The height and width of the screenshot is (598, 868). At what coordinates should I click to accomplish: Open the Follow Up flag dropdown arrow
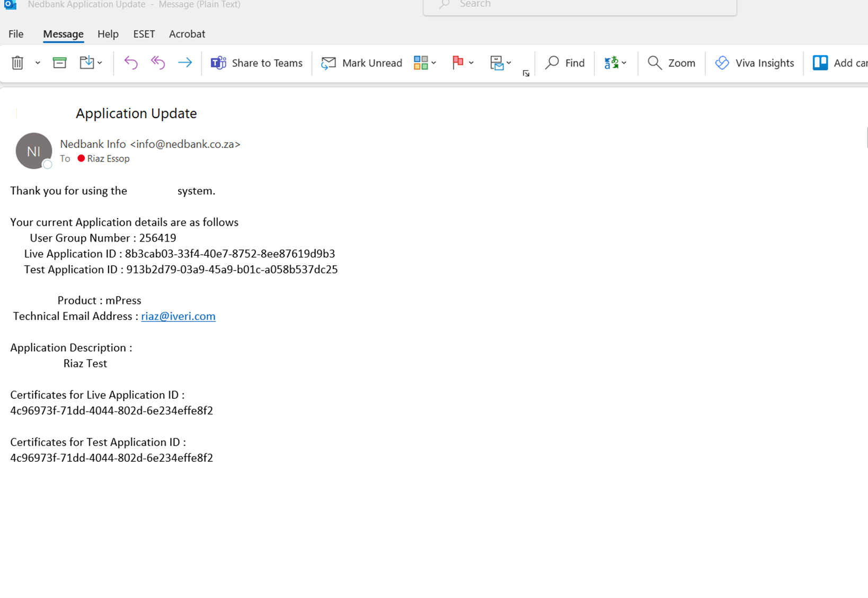click(471, 63)
